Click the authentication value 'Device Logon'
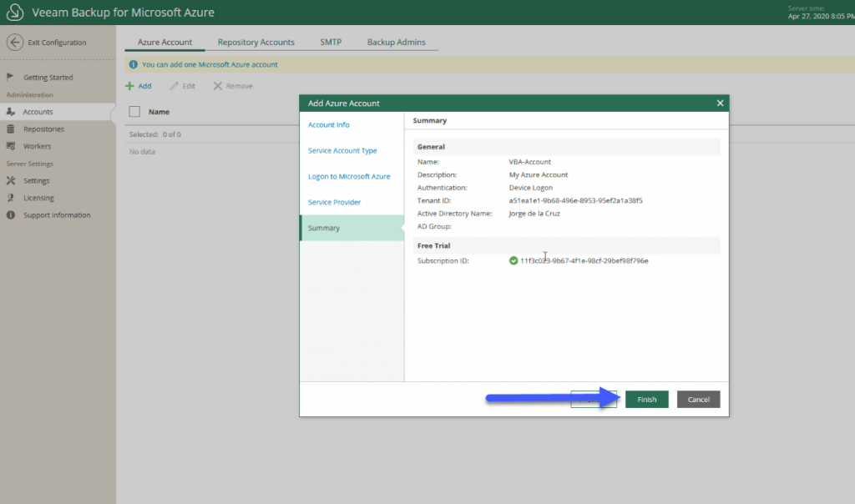The height and width of the screenshot is (504, 855). (530, 188)
